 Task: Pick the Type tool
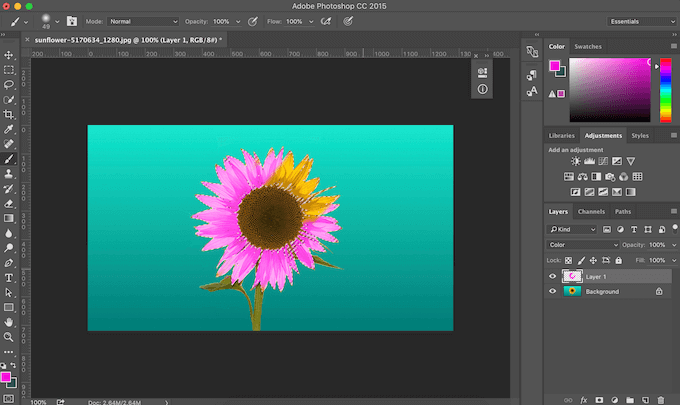coord(9,277)
